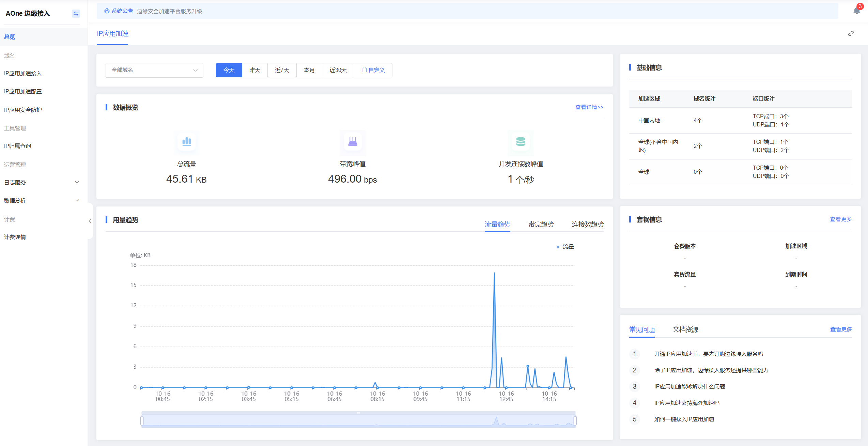Viewport: 868px width, 446px height.
Task: Click the total traffic bar chart icon
Action: click(186, 141)
